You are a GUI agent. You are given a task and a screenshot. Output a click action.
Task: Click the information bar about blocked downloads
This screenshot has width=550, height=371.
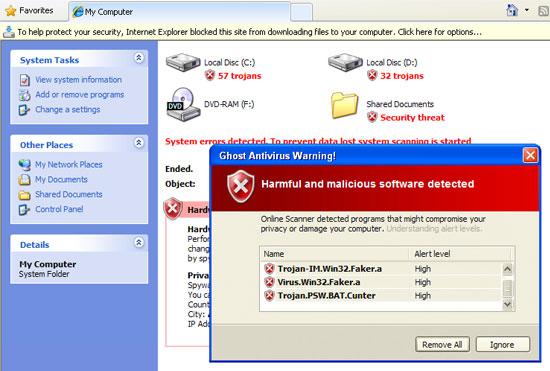coord(275,32)
